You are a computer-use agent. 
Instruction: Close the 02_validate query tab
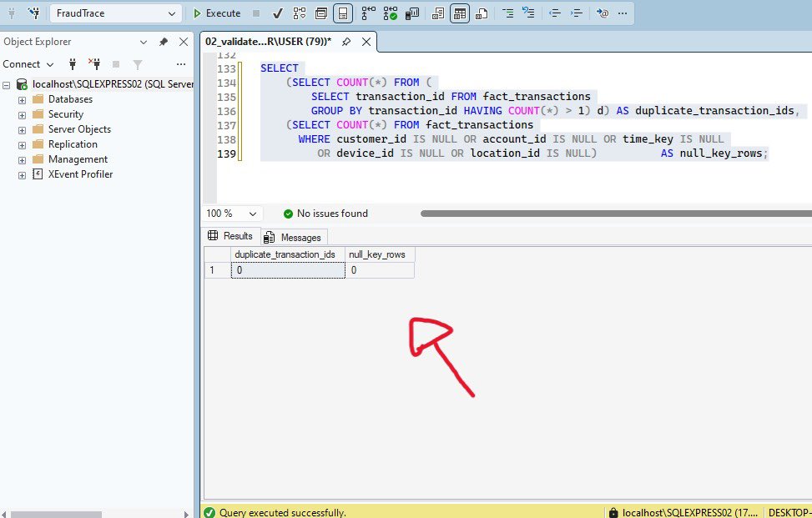[x=366, y=42]
